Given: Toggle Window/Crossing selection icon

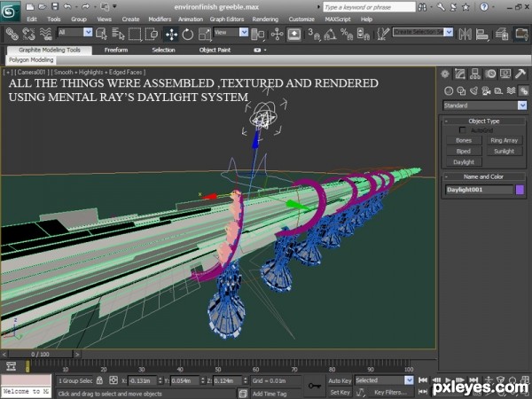Looking at the screenshot, I should pyautogui.click(x=152, y=34).
